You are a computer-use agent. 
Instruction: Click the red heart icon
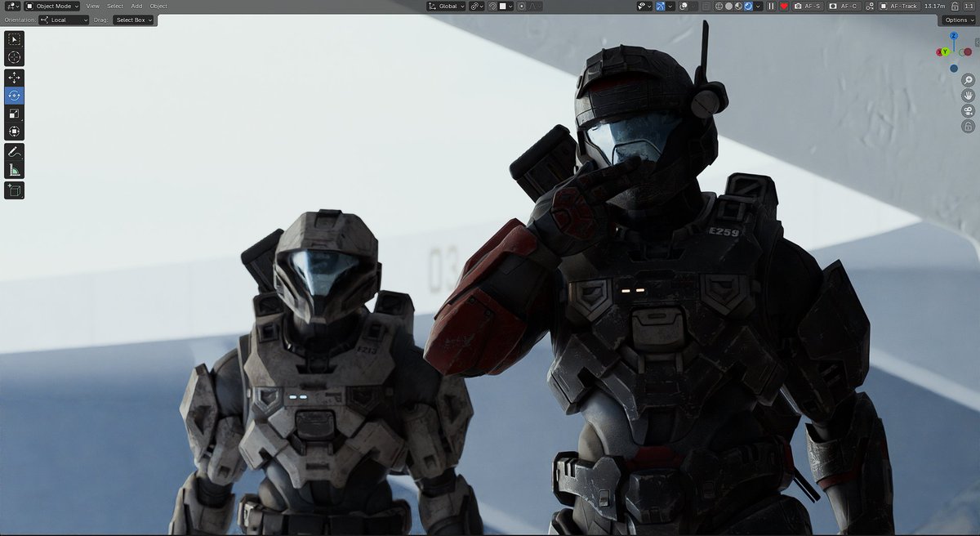click(x=783, y=6)
